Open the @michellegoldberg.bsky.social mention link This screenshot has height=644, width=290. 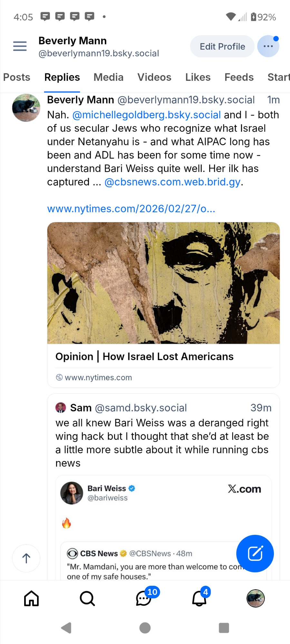click(147, 115)
